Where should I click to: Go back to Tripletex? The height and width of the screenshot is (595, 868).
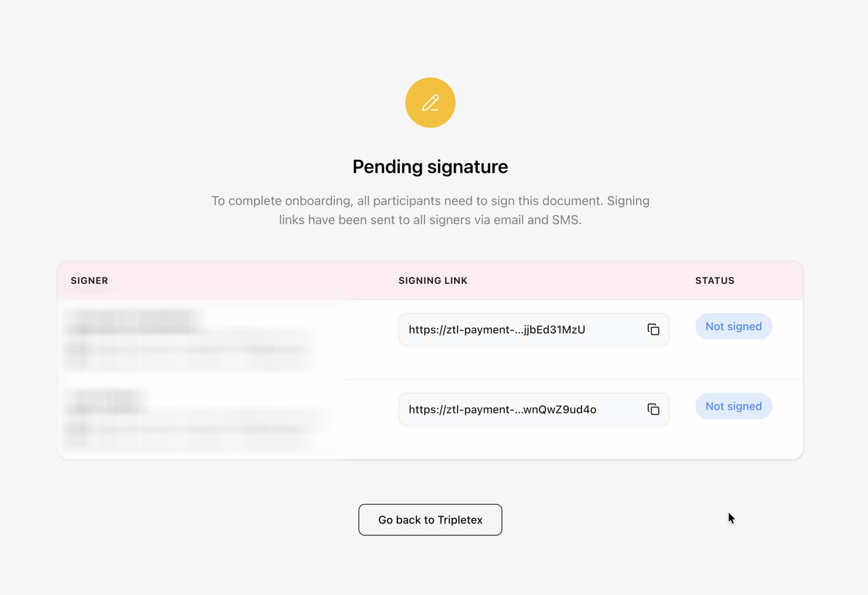point(430,520)
